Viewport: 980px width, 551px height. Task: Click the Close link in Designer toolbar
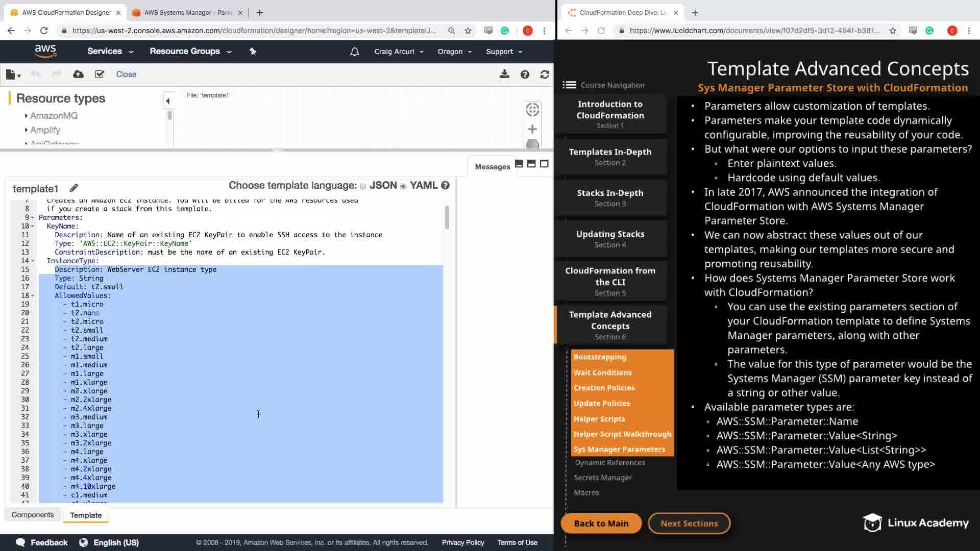point(126,74)
